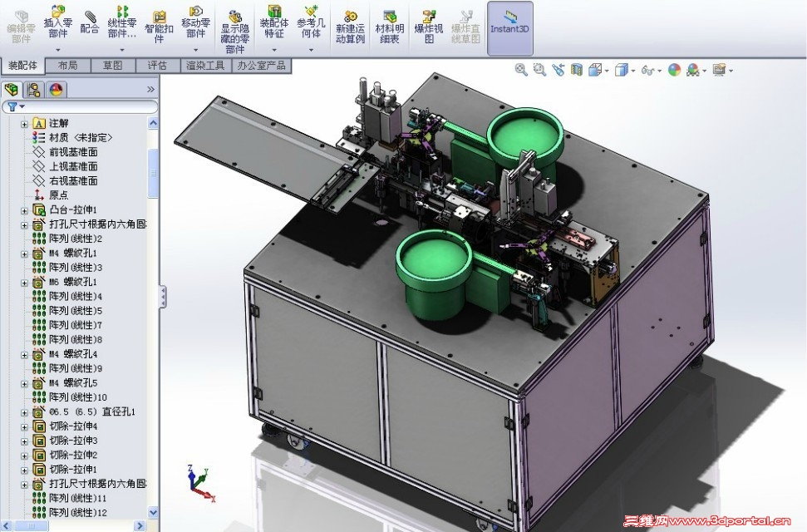807x532 pixels.
Task: Click the tree scrollbar up arrow
Action: click(153, 122)
